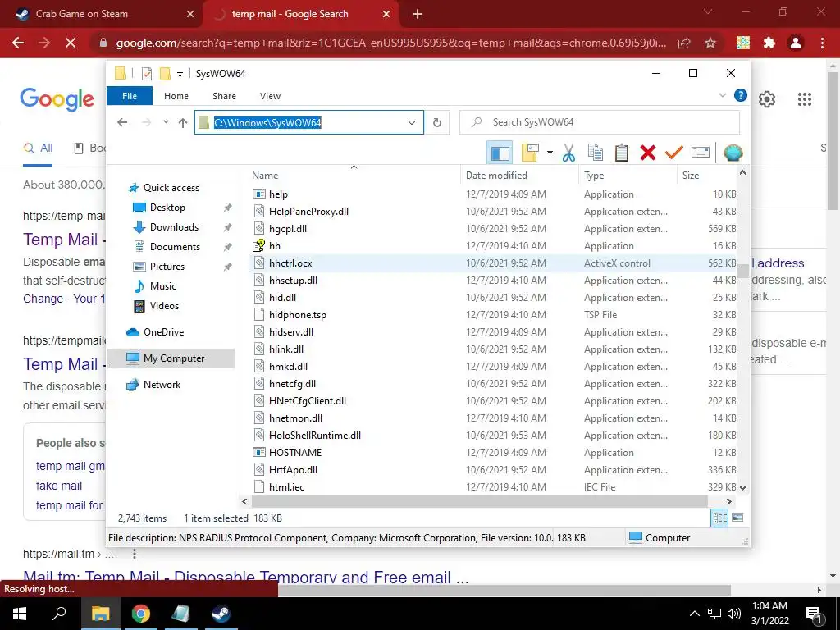Image resolution: width=840 pixels, height=630 pixels.
Task: Select OneDrive in navigation pane
Action: [x=163, y=332]
